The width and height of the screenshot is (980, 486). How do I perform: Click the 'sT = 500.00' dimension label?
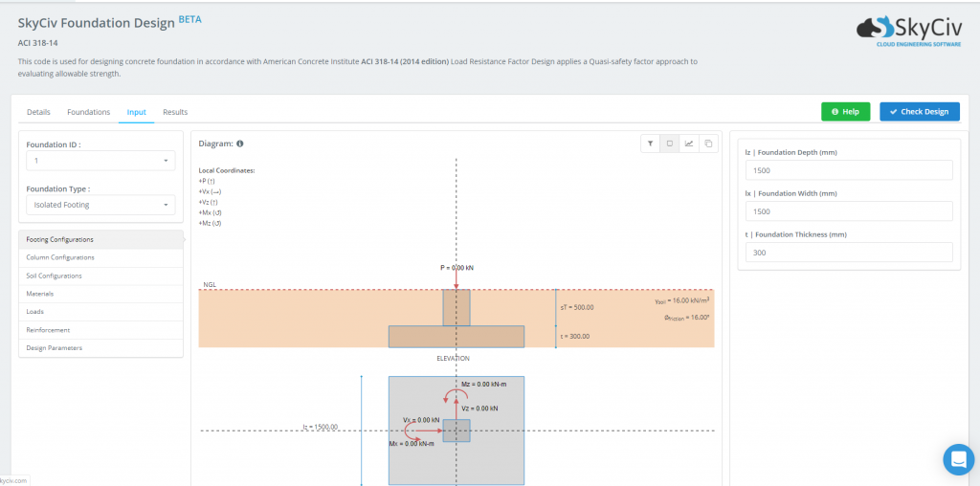[x=577, y=307]
